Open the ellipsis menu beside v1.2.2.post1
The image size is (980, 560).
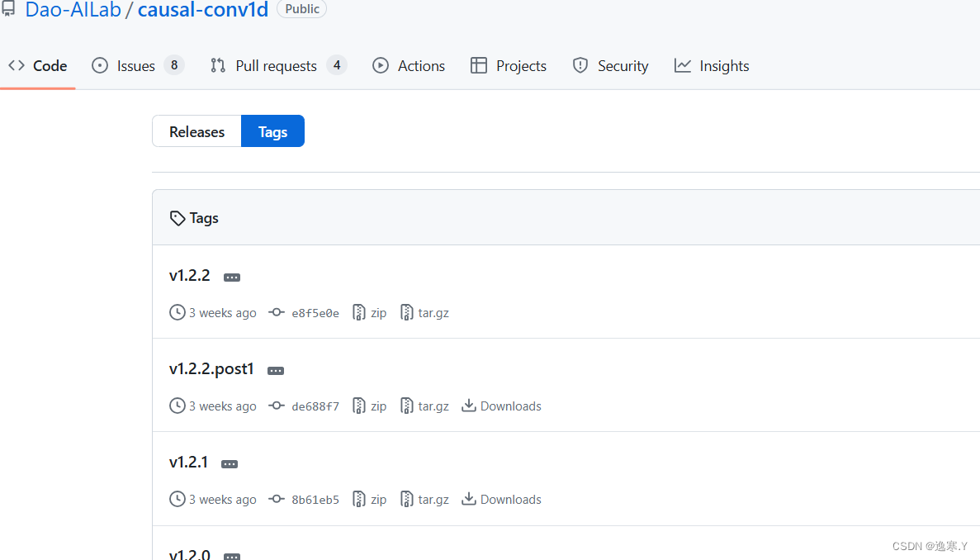pos(275,370)
